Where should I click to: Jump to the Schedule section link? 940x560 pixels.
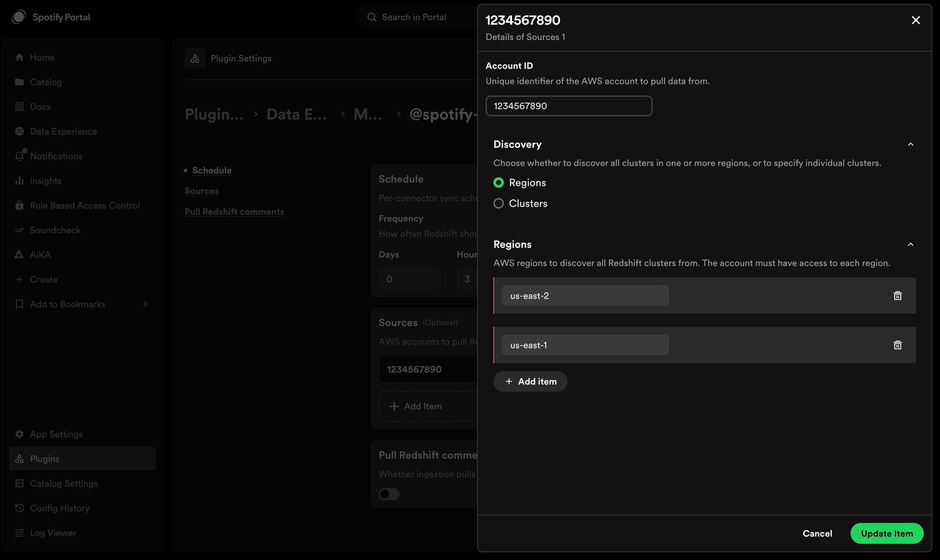(212, 171)
